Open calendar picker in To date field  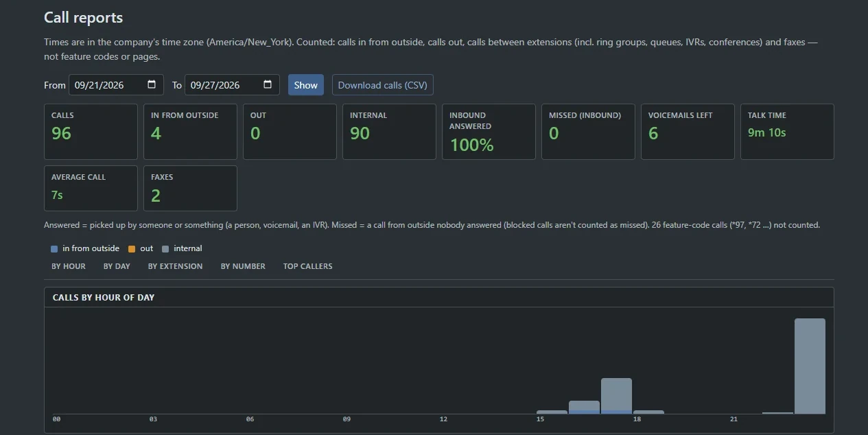click(x=268, y=84)
